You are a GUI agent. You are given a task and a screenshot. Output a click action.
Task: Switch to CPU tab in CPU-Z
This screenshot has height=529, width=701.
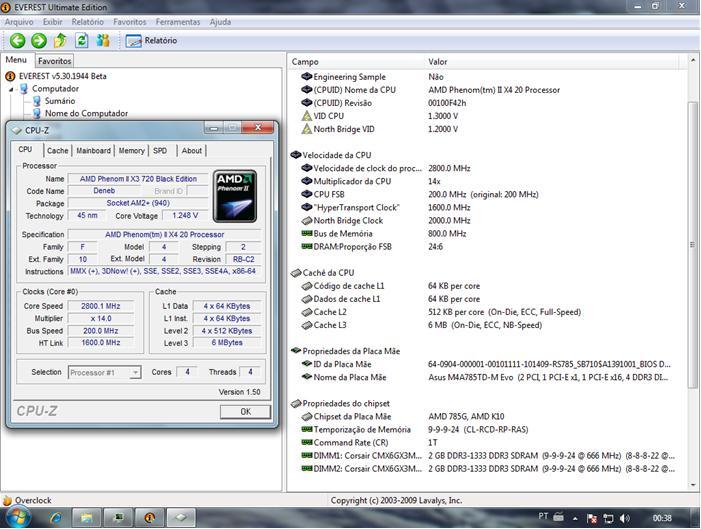[25, 149]
